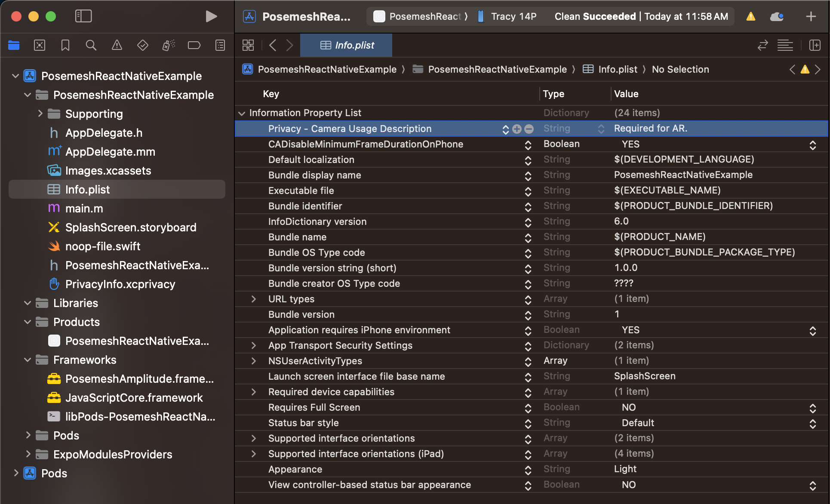Screen dimensions: 830x504
Task: Click the Add Editor on Right icon
Action: 815,45
